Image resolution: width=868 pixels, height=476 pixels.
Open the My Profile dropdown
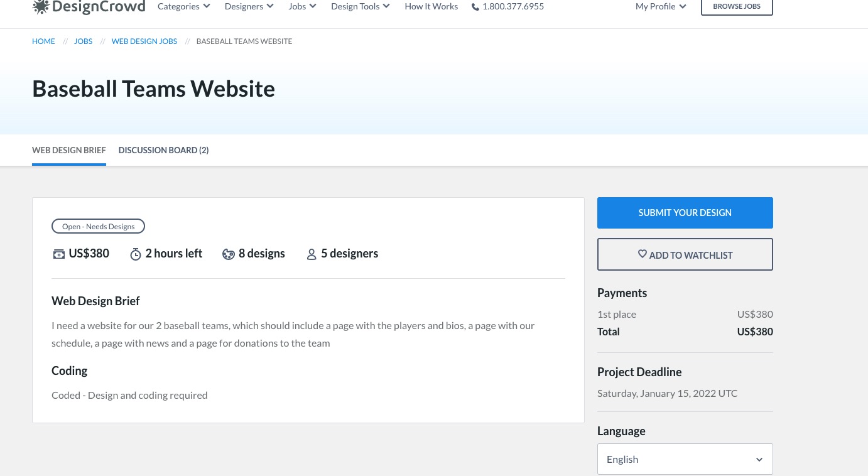(661, 6)
